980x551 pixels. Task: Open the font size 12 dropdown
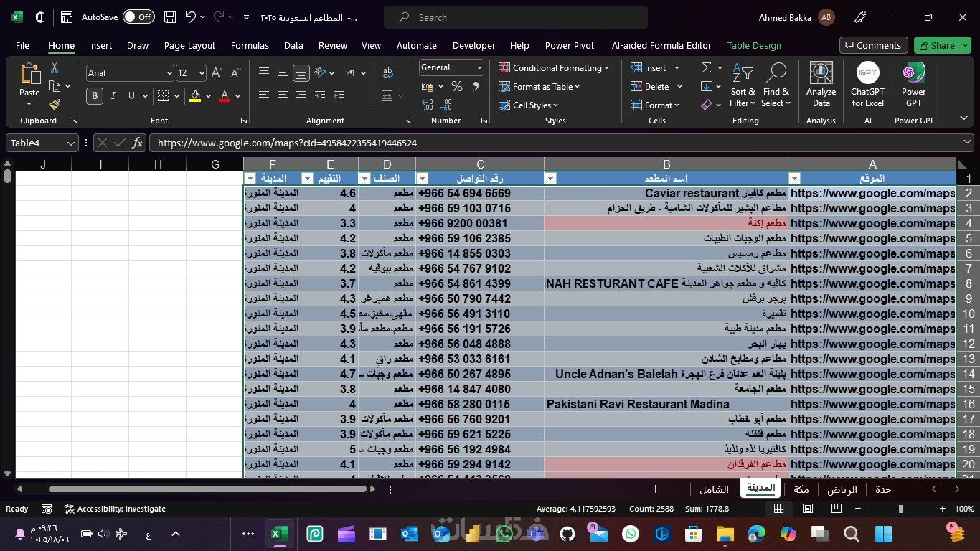[202, 73]
